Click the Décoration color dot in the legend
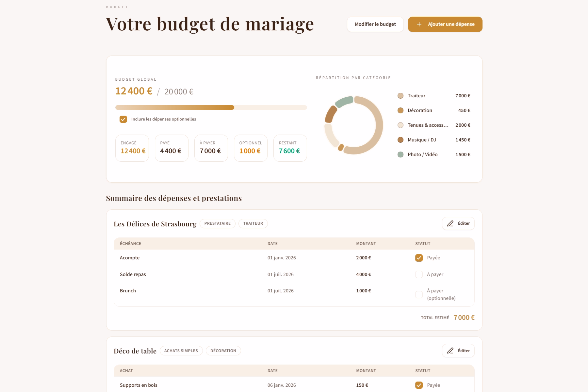The height and width of the screenshot is (392, 588). [x=400, y=110]
